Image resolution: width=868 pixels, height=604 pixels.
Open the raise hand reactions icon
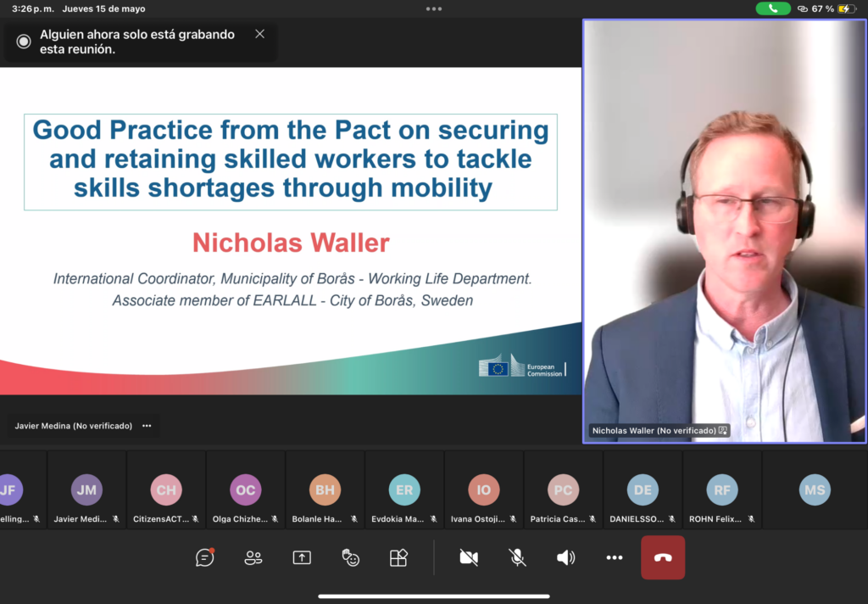350,557
